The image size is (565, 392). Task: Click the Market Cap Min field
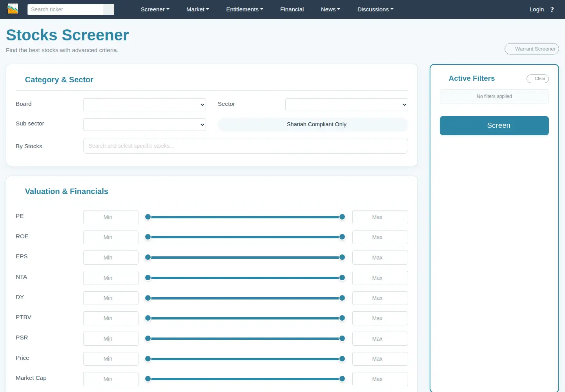pyautogui.click(x=111, y=379)
